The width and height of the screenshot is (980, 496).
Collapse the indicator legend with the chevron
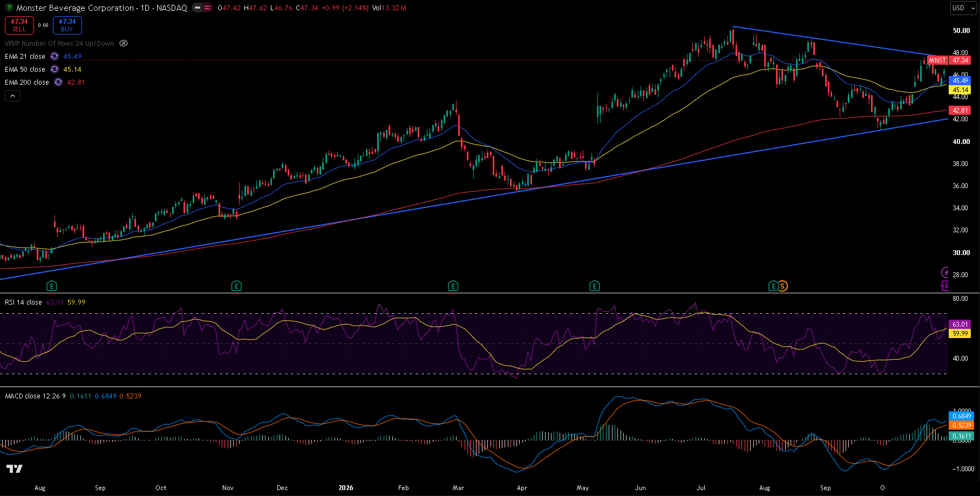pos(12,95)
